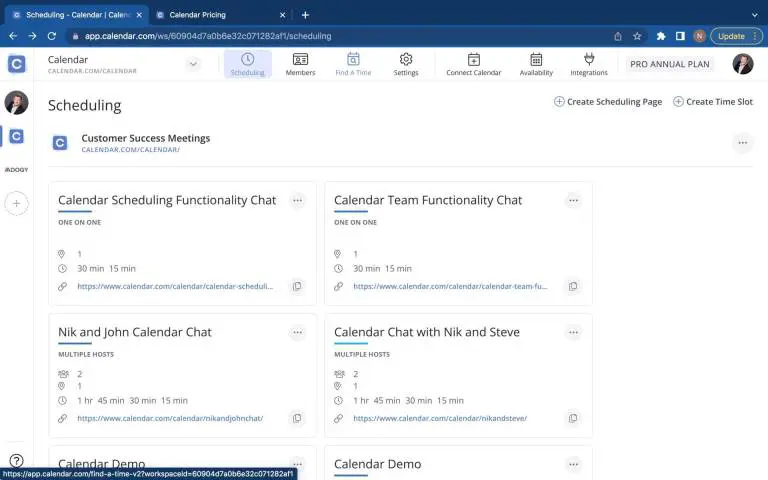Open the profile avatar in top right
This screenshot has width=768, height=480.
743,64
